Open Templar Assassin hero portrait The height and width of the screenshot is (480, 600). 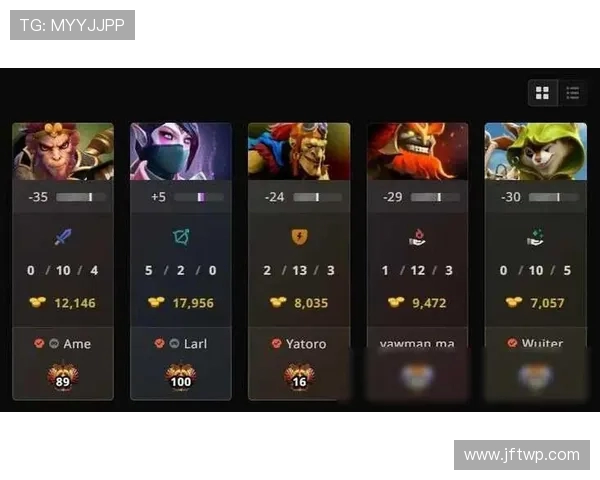pos(181,151)
